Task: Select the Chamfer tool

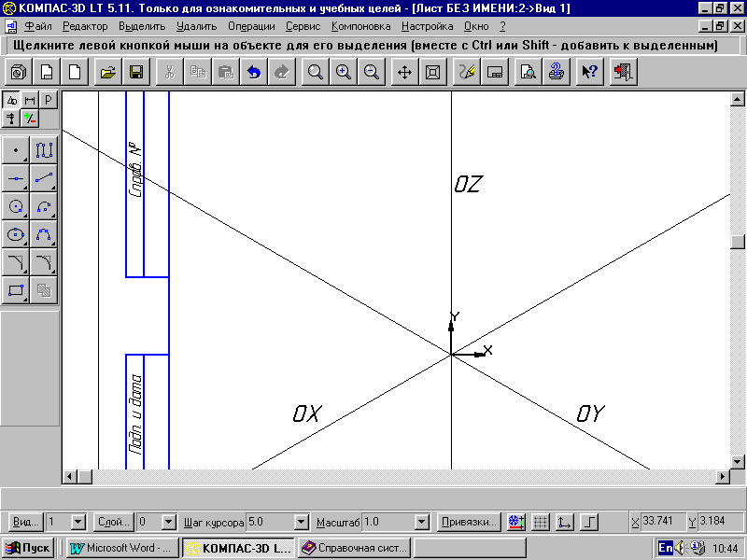Action: (x=16, y=262)
